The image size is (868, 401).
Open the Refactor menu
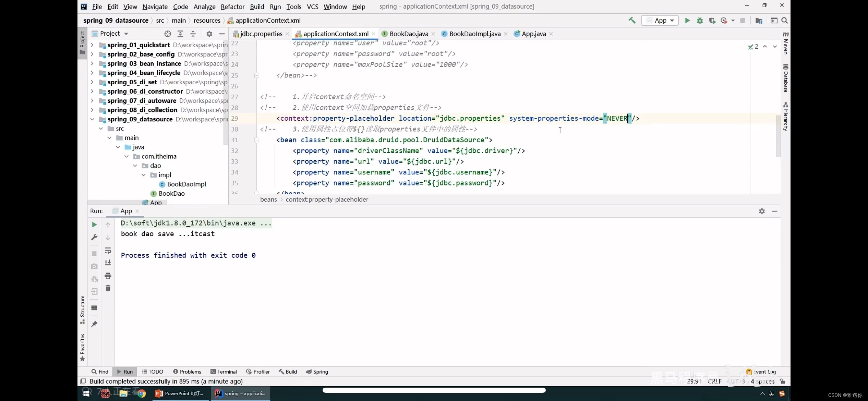click(x=232, y=7)
